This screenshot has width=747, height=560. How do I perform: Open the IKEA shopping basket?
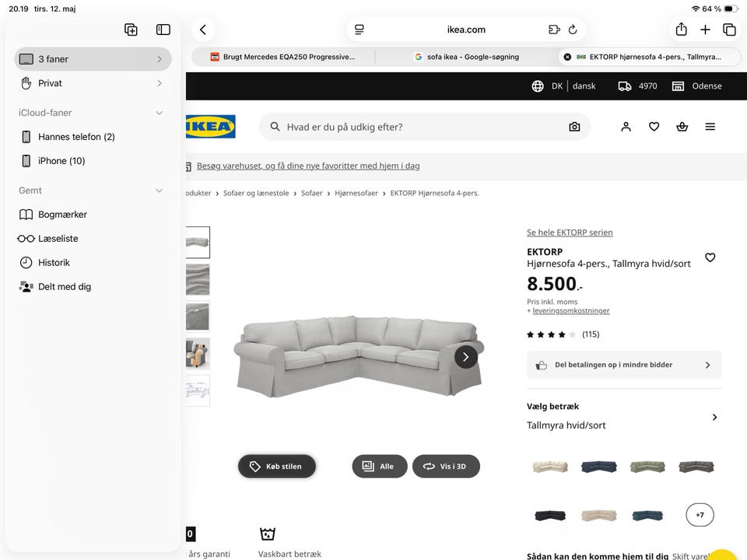tap(682, 127)
